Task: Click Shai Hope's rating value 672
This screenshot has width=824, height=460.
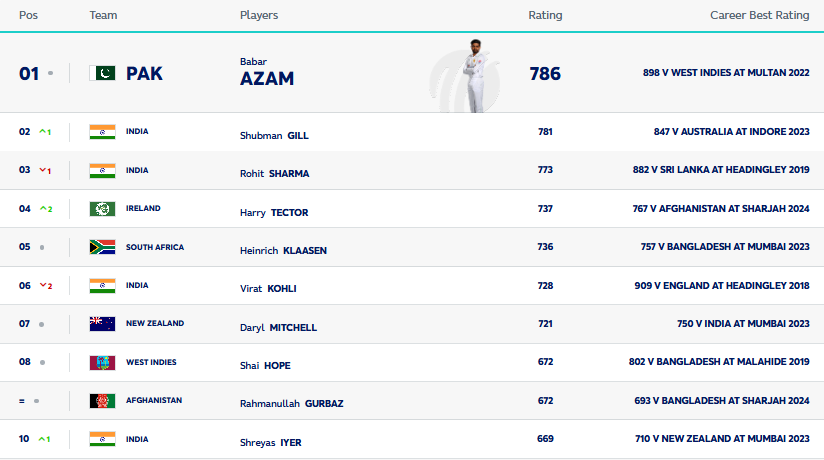Action: pos(545,362)
